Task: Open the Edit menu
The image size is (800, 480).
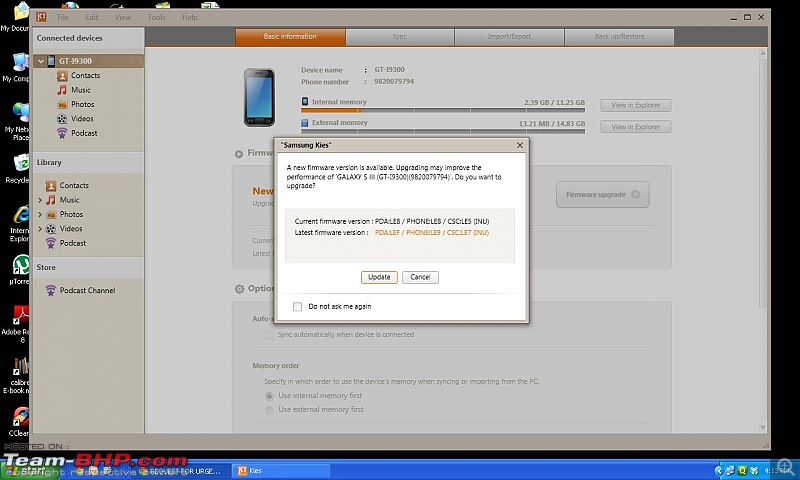Action: click(x=92, y=17)
